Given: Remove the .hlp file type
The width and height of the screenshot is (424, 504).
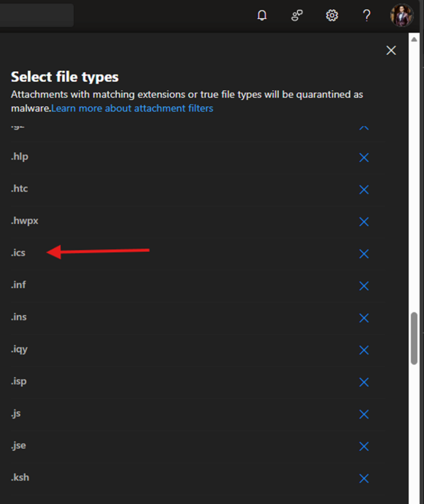Looking at the screenshot, I should (x=364, y=157).
